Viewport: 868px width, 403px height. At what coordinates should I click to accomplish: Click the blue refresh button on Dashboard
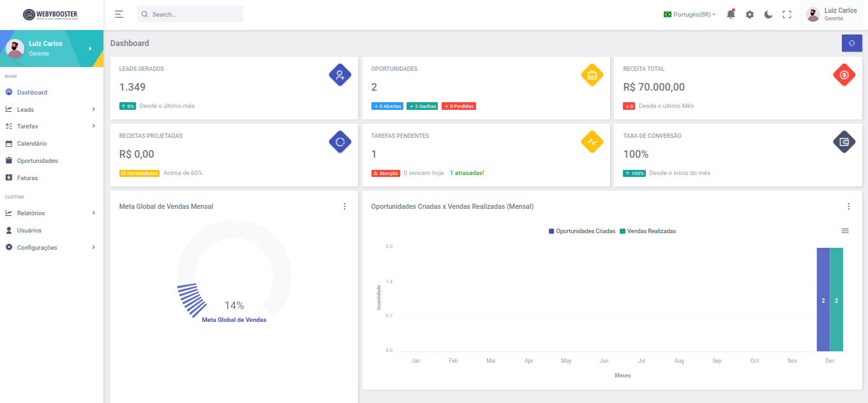pos(851,43)
